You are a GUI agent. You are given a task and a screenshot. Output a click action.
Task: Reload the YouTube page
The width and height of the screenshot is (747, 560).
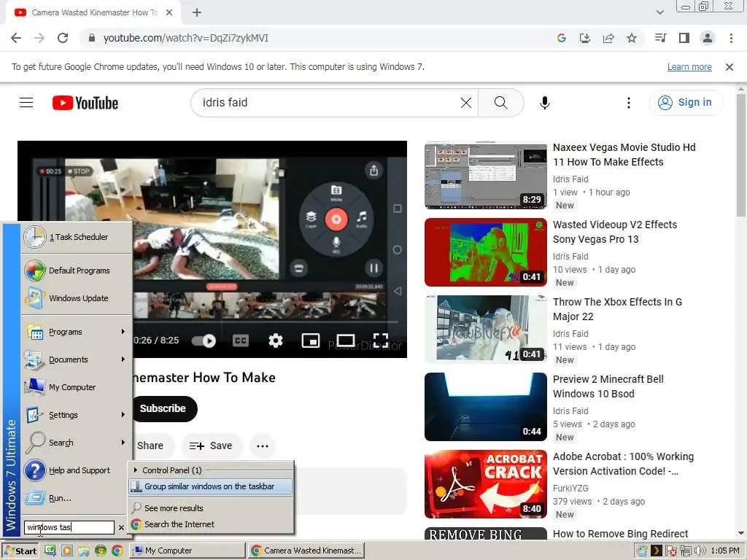pos(63,38)
